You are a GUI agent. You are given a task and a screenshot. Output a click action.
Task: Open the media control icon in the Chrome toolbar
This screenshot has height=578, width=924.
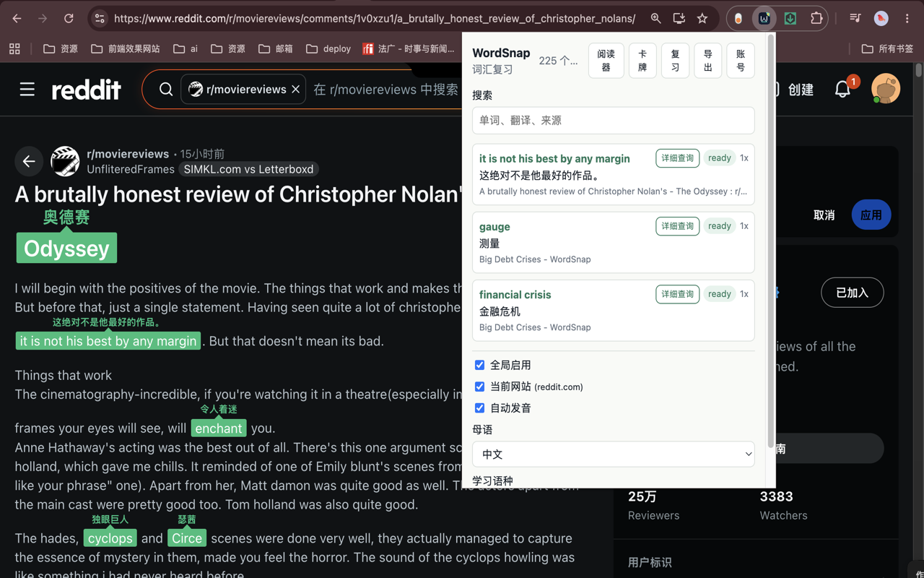tap(855, 18)
